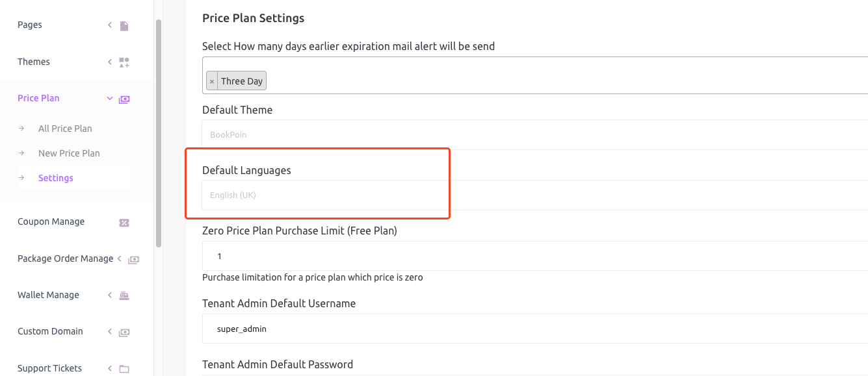This screenshot has width=868, height=376.
Task: Remove the Three Day tag
Action: pyautogui.click(x=212, y=82)
